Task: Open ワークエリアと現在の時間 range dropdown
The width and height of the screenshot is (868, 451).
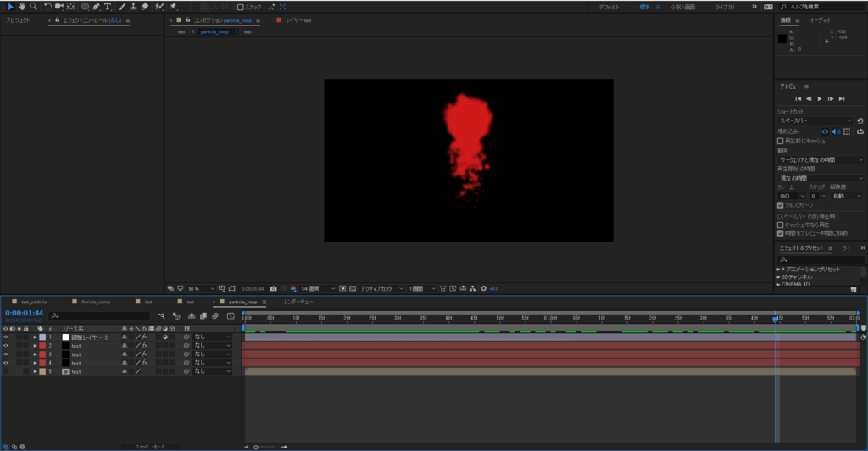Action: 821,160
